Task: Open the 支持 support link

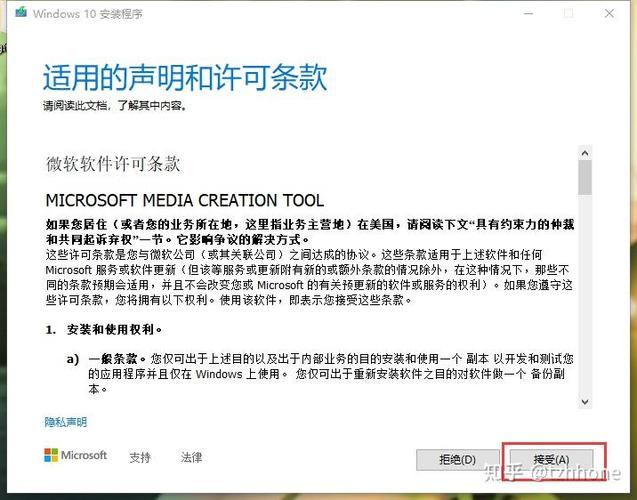Action: [140, 458]
